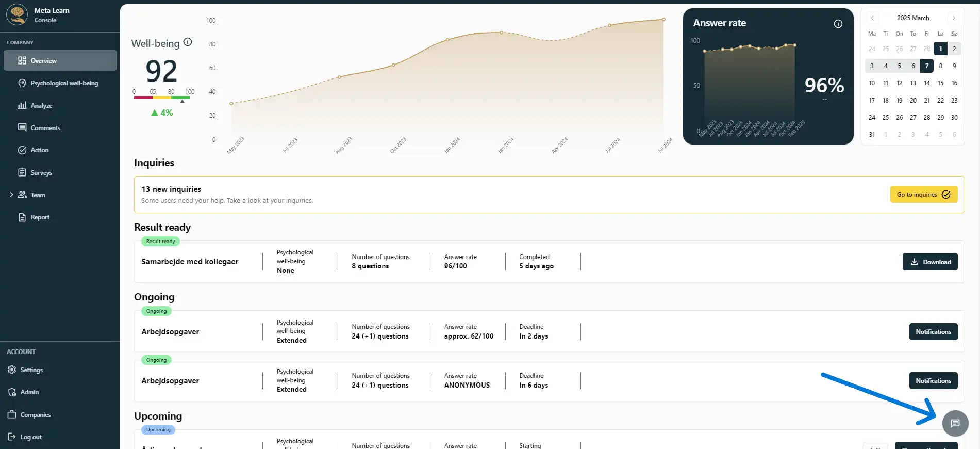Select March 14 in the calendar

point(926,83)
